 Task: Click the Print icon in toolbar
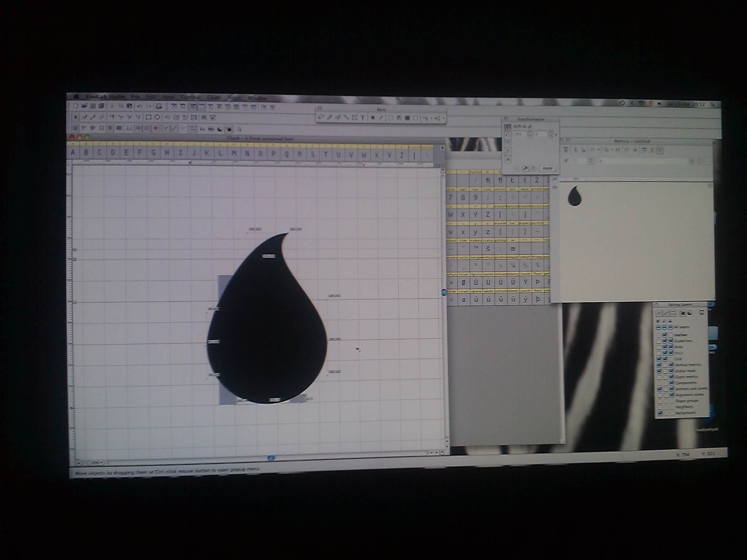click(159, 106)
